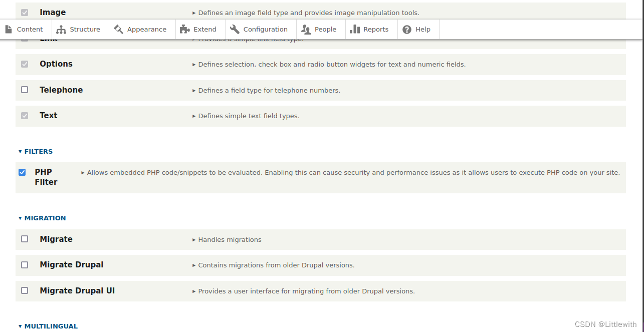Click the People users icon
Image resolution: width=644 pixels, height=332 pixels.
pyautogui.click(x=306, y=30)
